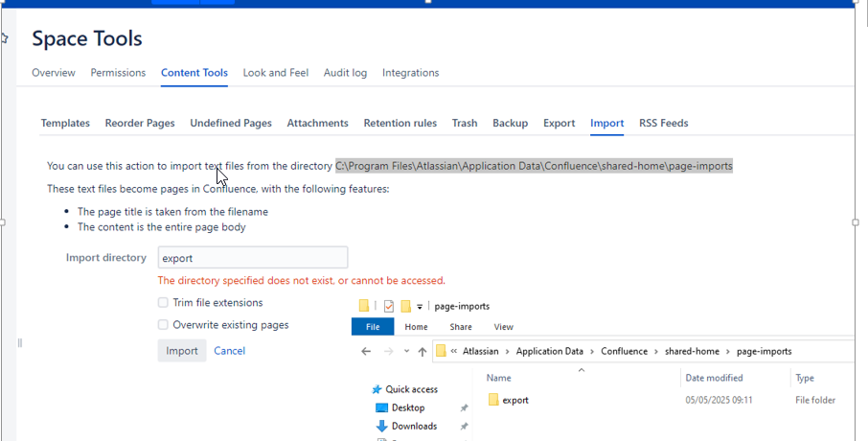
Task: Expand the recent locations dropdown arrow
Action: [406, 351]
